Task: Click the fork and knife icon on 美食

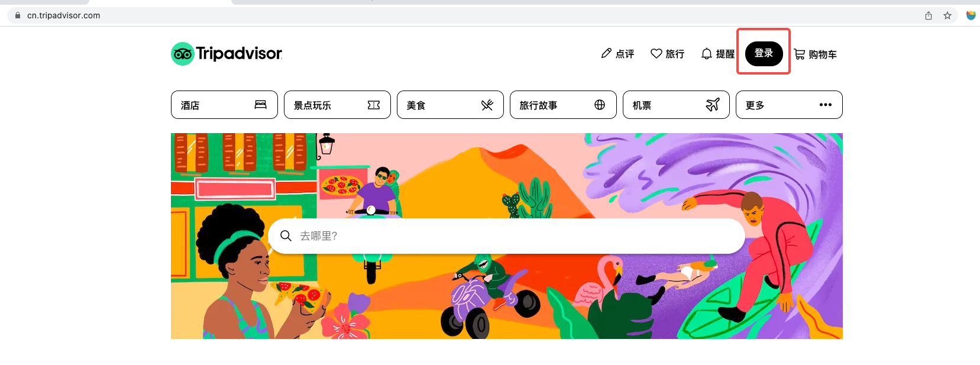Action: point(487,105)
